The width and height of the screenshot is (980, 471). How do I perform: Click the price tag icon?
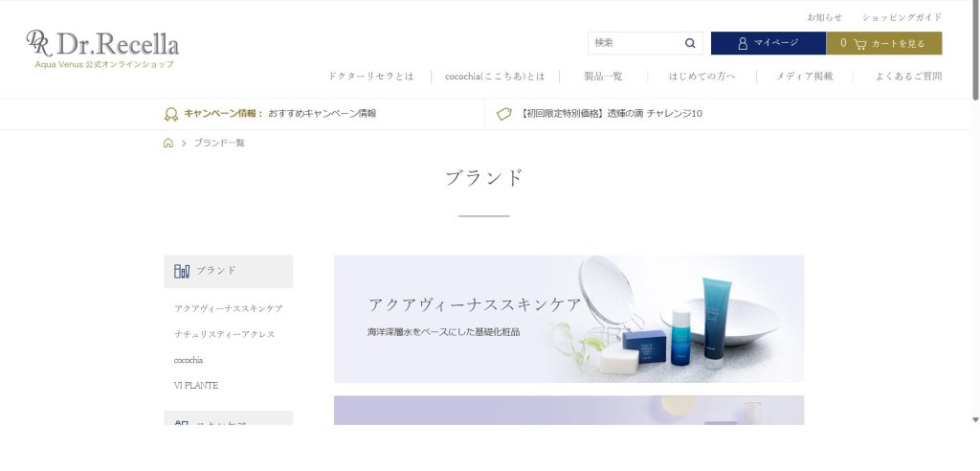(504, 114)
